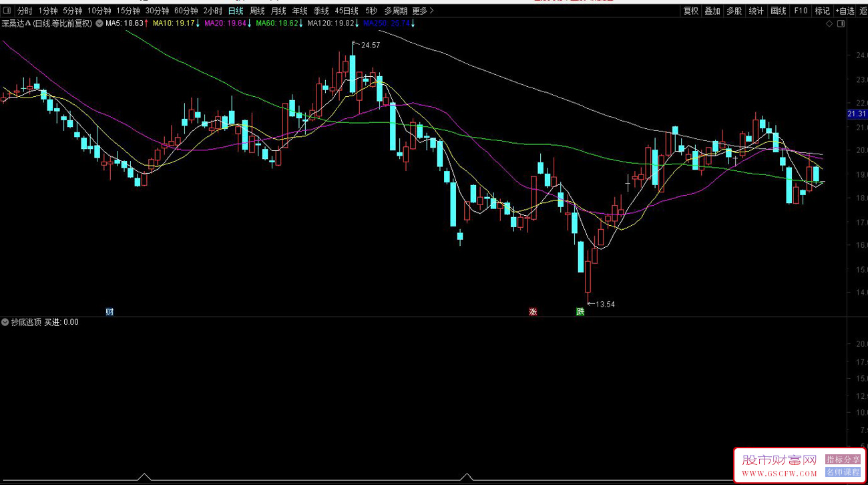Click the 指标分享 link
The image size is (868, 485).
[x=843, y=460]
